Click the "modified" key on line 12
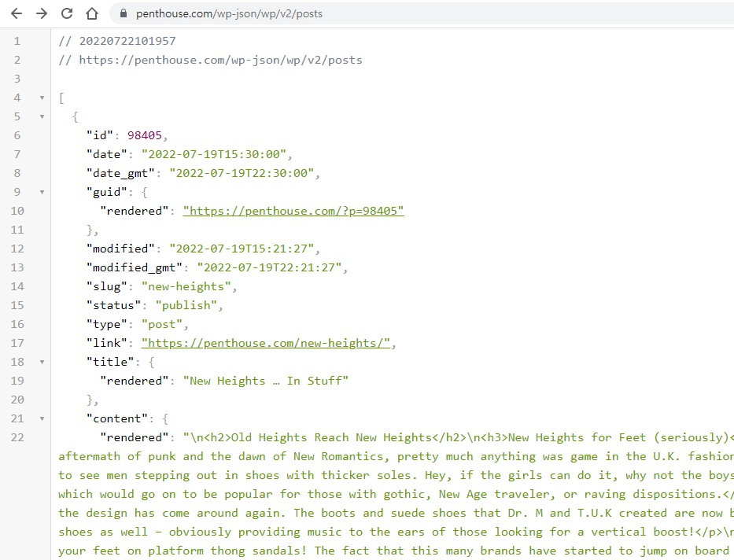 click(120, 249)
